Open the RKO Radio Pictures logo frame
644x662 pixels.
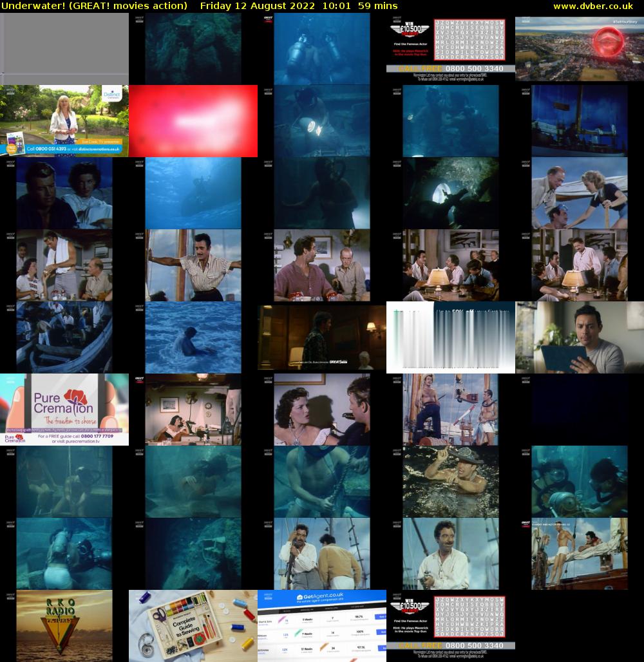click(x=64, y=626)
